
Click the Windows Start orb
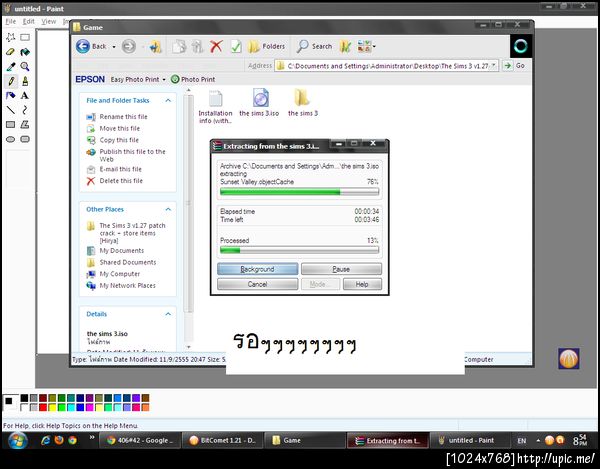17,441
